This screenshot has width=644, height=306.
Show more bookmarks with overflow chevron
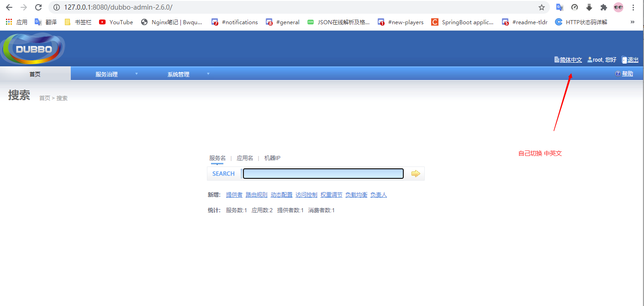(633, 22)
